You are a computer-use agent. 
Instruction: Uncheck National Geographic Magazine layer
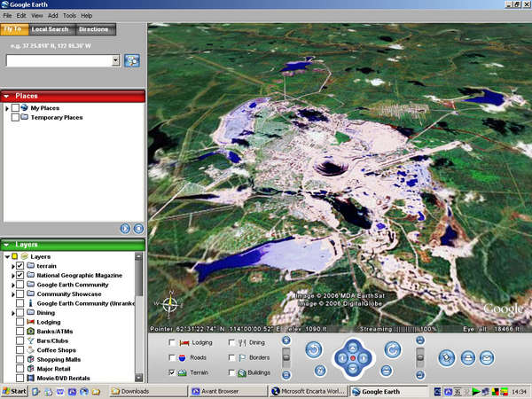20,275
